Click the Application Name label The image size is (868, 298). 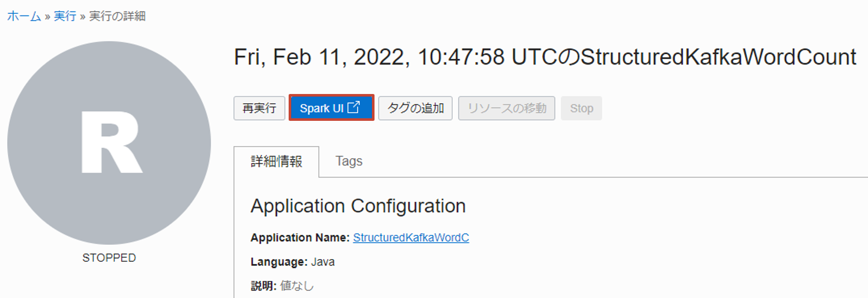(300, 238)
